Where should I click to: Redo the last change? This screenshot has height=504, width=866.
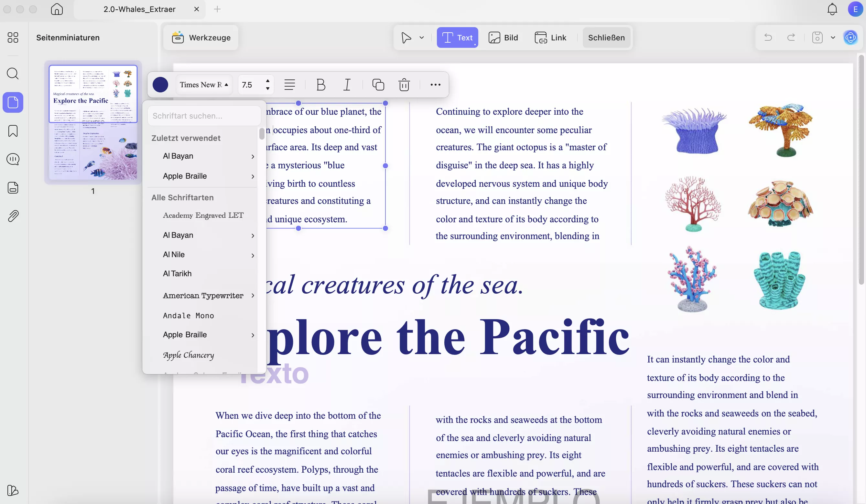pos(791,37)
